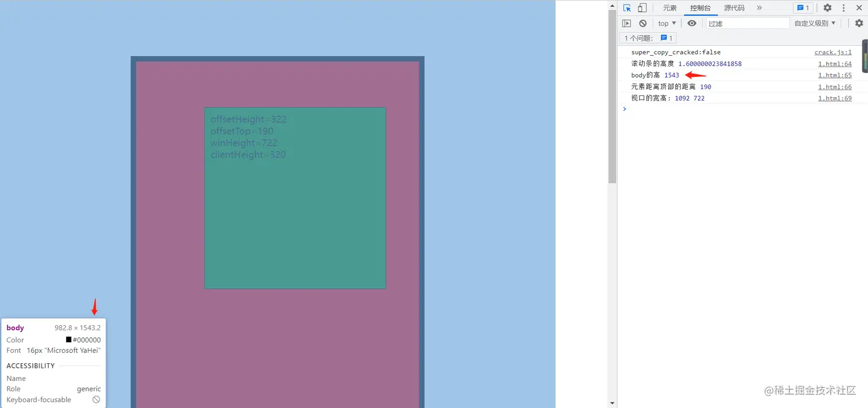This screenshot has height=408, width=868.
Task: Open the 1.html:65 source link
Action: coord(835,75)
